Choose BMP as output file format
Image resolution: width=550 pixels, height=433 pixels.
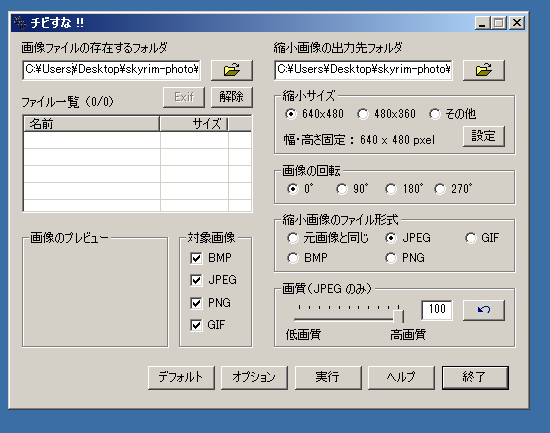pyautogui.click(x=307, y=258)
